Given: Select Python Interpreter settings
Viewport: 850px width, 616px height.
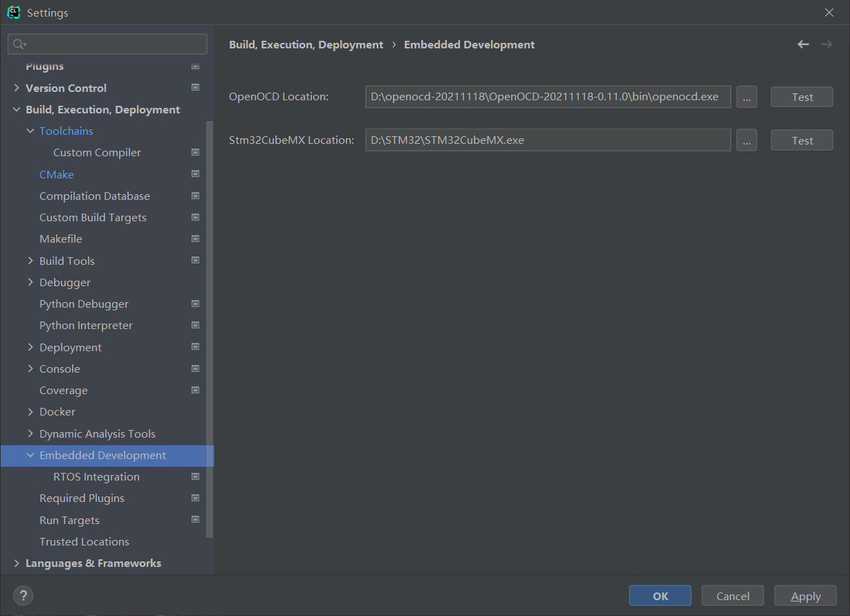Looking at the screenshot, I should [x=86, y=325].
